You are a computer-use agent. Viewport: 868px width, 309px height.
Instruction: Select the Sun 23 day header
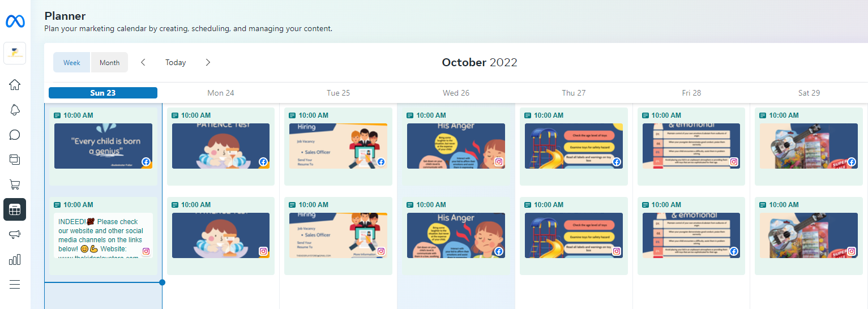(103, 93)
